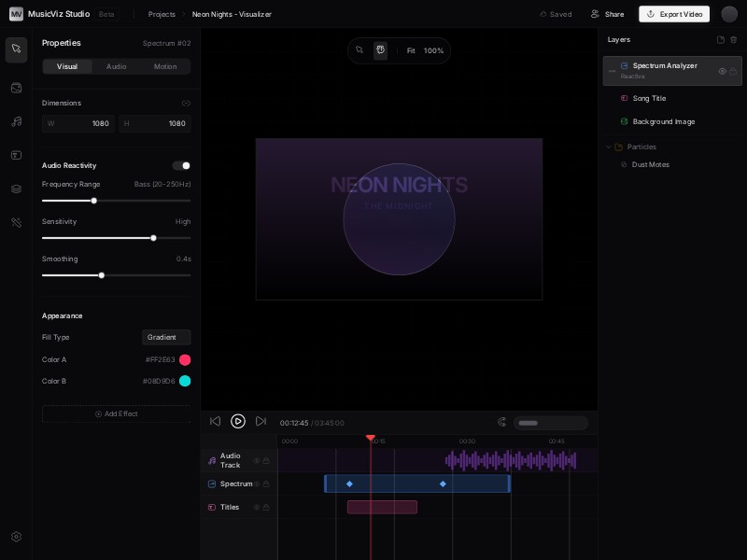This screenshot has height=560, width=747.
Task: Click the Saved status indicator
Action: (556, 14)
